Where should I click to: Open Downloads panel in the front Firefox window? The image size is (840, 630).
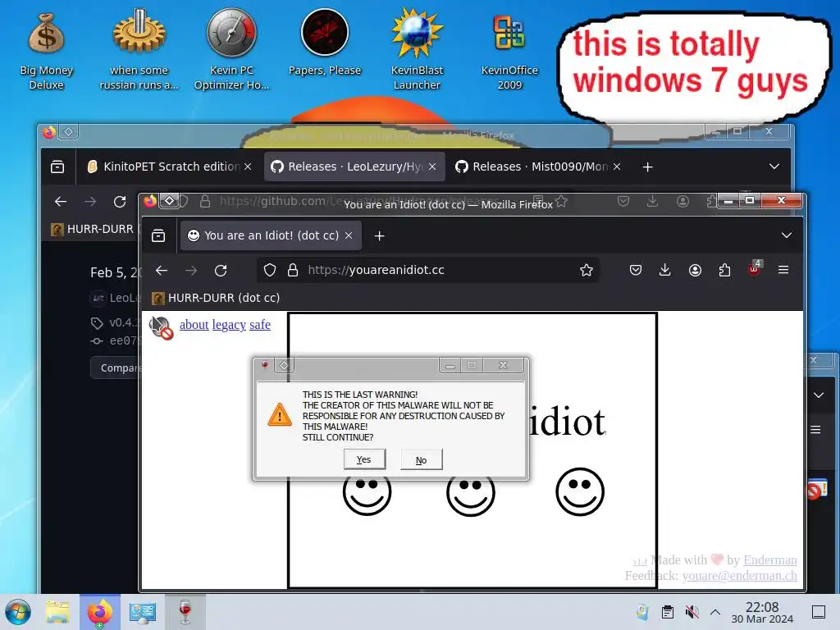[x=664, y=270]
